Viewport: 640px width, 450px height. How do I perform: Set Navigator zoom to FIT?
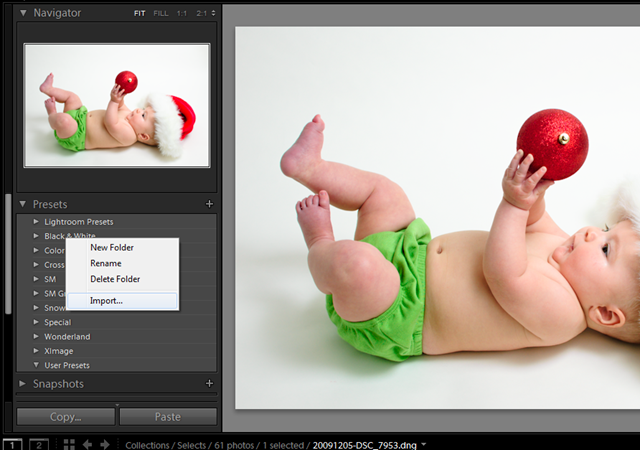[140, 13]
